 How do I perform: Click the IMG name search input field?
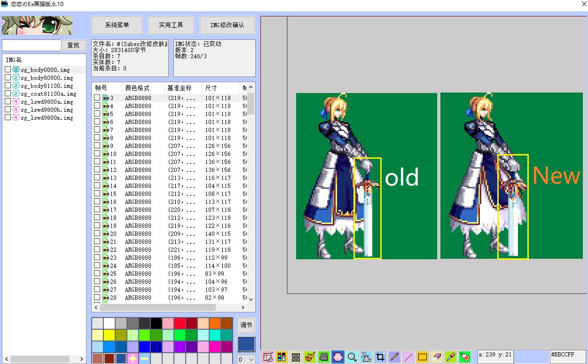point(31,45)
